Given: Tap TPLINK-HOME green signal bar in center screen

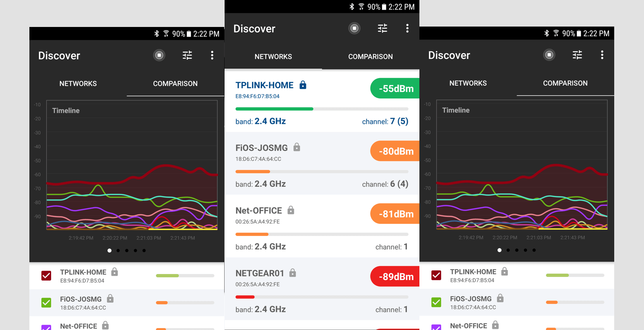Looking at the screenshot, I should pyautogui.click(x=275, y=109).
